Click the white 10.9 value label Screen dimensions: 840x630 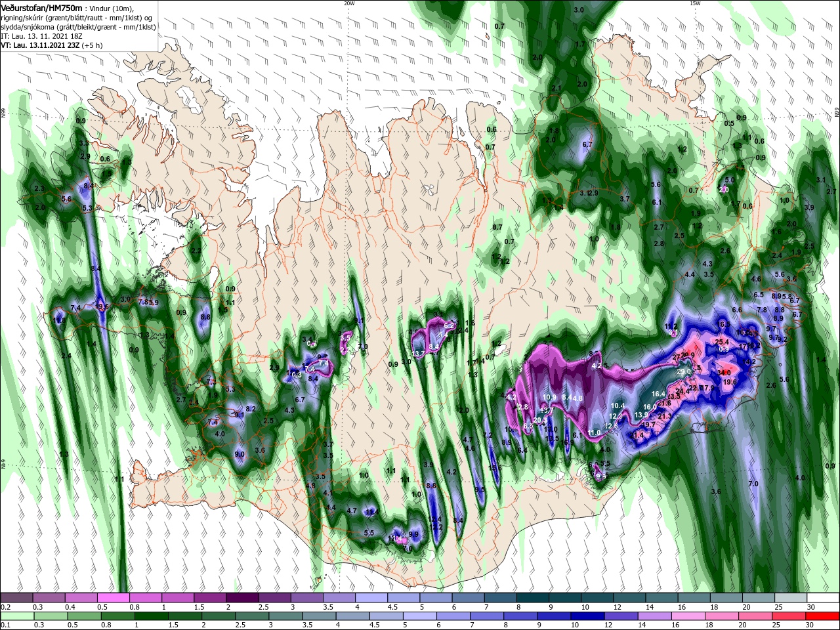point(550,398)
